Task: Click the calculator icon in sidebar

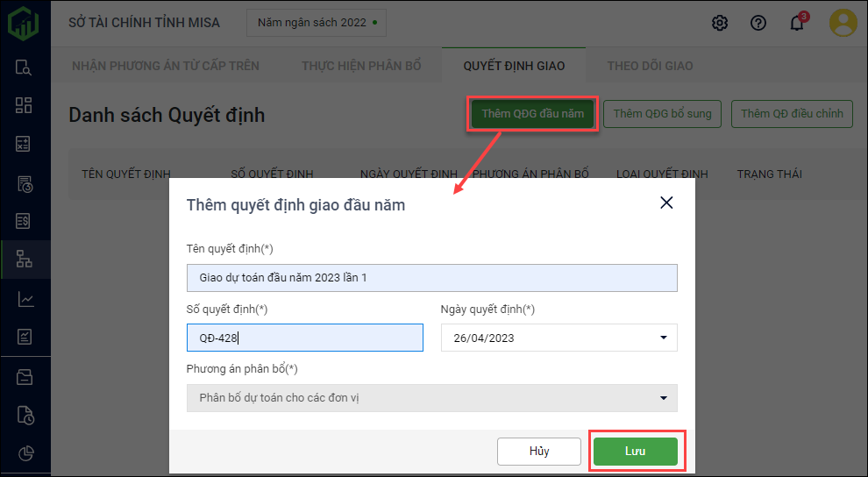Action: [x=25, y=145]
